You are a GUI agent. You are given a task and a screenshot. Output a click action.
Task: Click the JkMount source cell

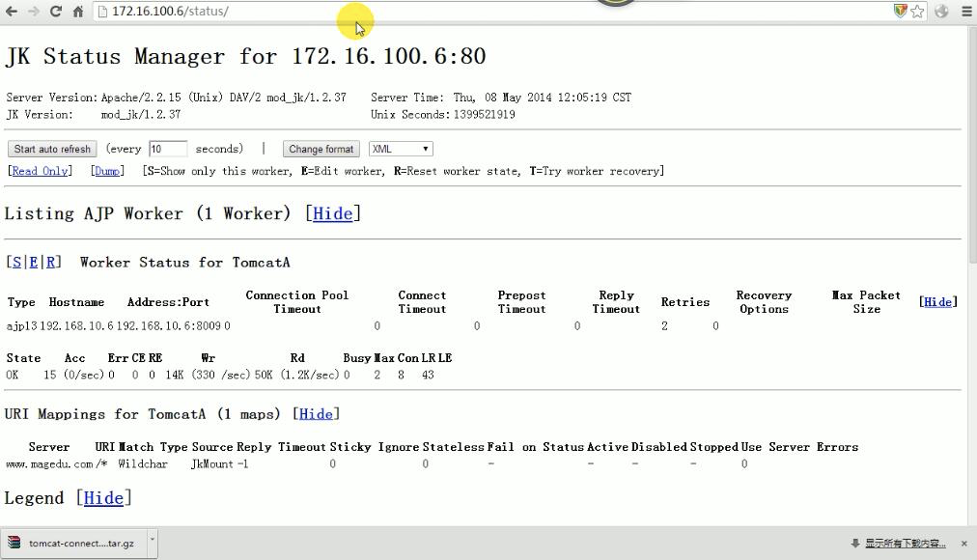pos(211,464)
